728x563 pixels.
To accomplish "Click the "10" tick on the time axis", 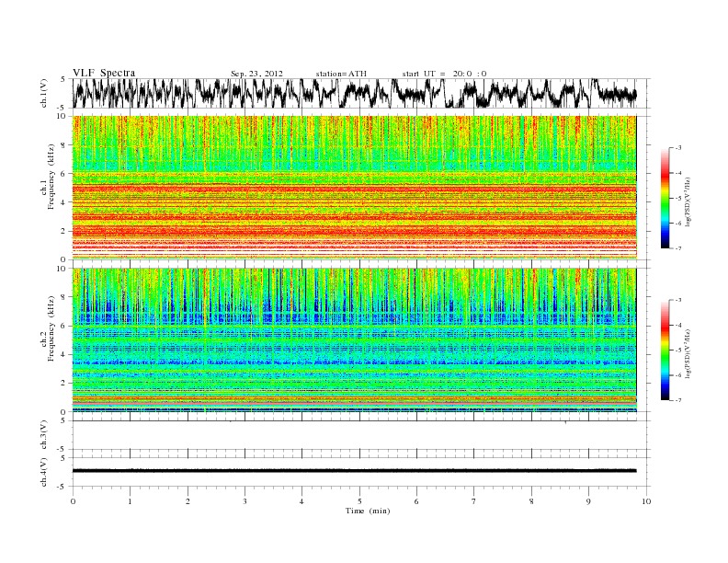I will coord(646,501).
